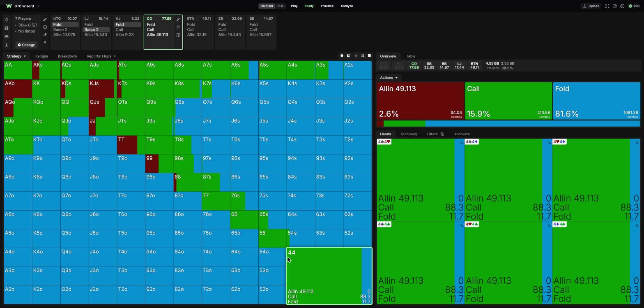644x308 pixels.
Task: Click the compare icon in the CO card
Action: click(x=178, y=35)
